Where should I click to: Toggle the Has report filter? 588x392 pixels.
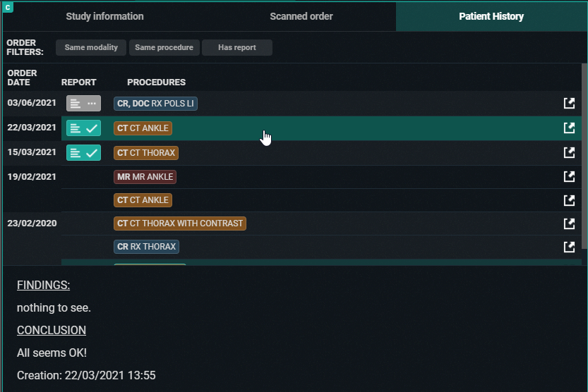[x=236, y=48]
